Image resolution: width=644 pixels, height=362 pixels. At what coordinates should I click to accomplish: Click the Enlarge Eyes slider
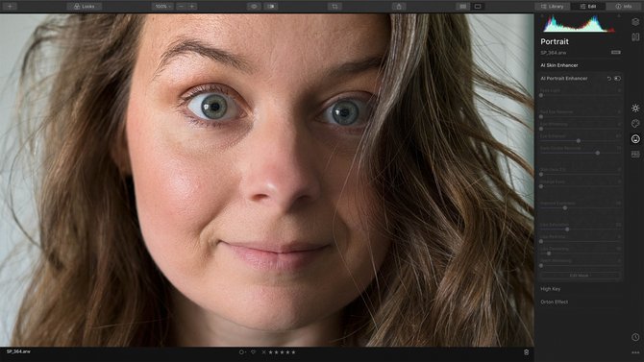[x=581, y=186]
